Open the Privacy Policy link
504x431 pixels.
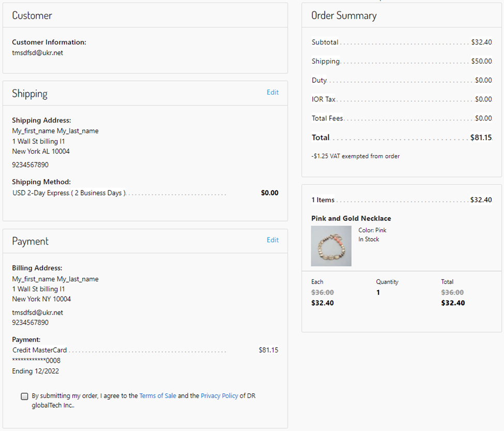219,396
